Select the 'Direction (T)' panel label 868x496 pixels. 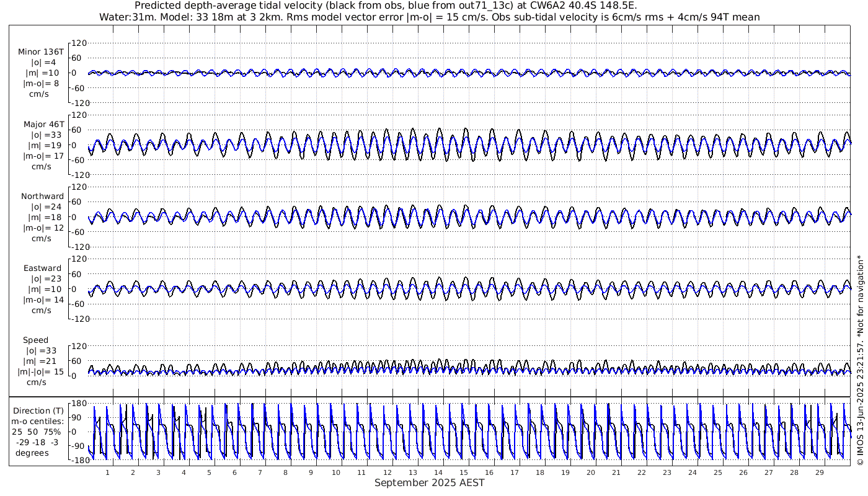click(x=38, y=411)
